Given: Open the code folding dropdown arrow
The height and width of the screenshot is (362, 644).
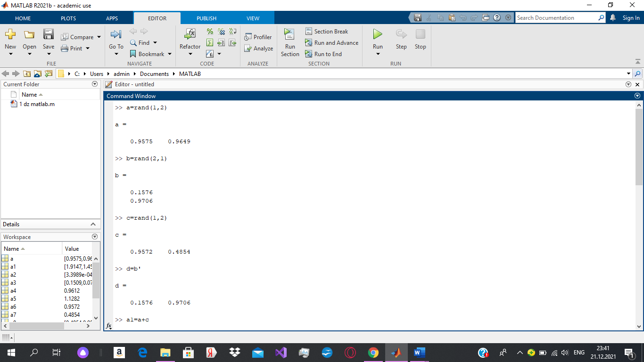Looking at the screenshot, I should 219,54.
